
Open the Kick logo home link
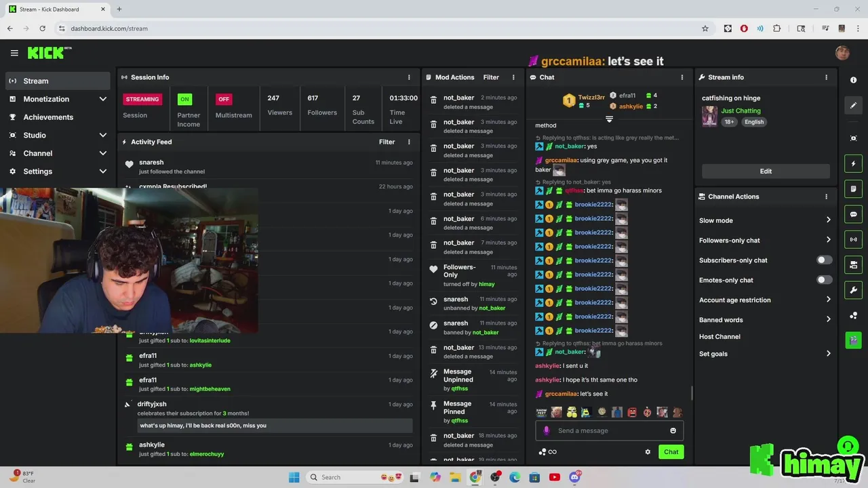point(49,53)
